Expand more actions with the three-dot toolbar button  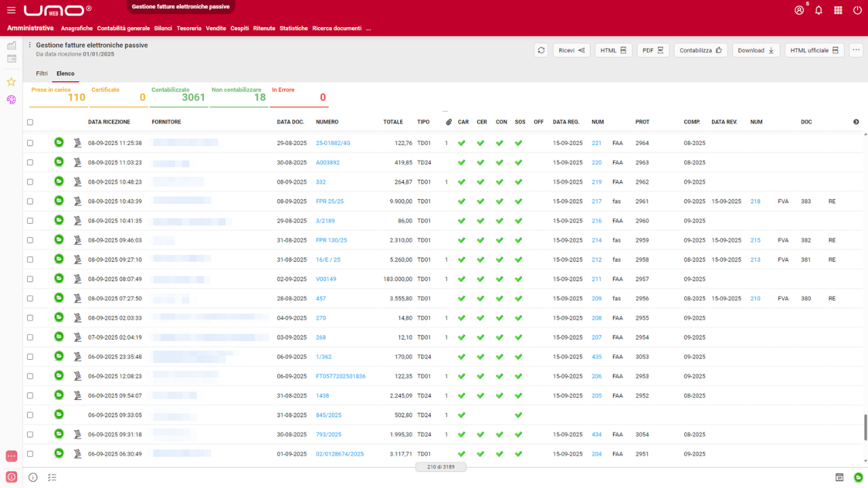tap(856, 50)
